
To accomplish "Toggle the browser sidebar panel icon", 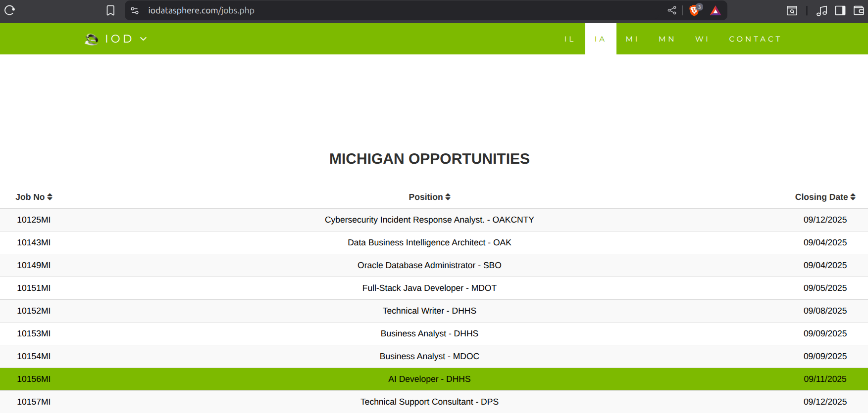I will point(840,10).
